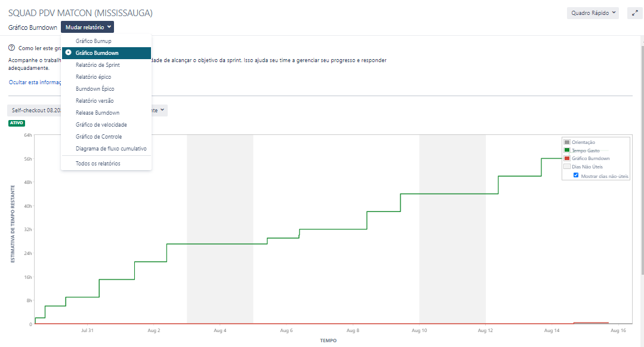Click the Dias Não Úteis legend swatch
644x347 pixels.
(566, 167)
